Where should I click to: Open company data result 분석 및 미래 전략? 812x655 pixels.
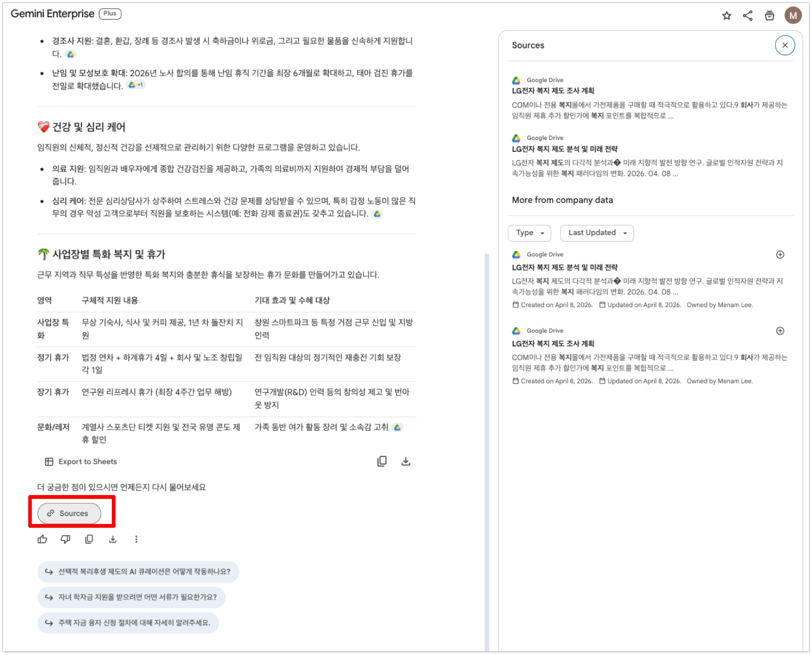(x=565, y=268)
